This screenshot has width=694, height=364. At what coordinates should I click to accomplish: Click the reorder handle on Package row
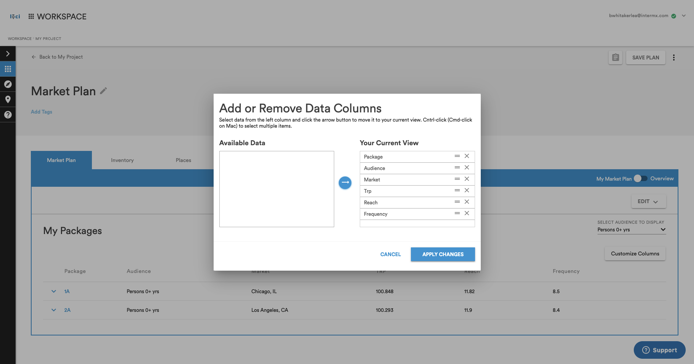(x=457, y=156)
